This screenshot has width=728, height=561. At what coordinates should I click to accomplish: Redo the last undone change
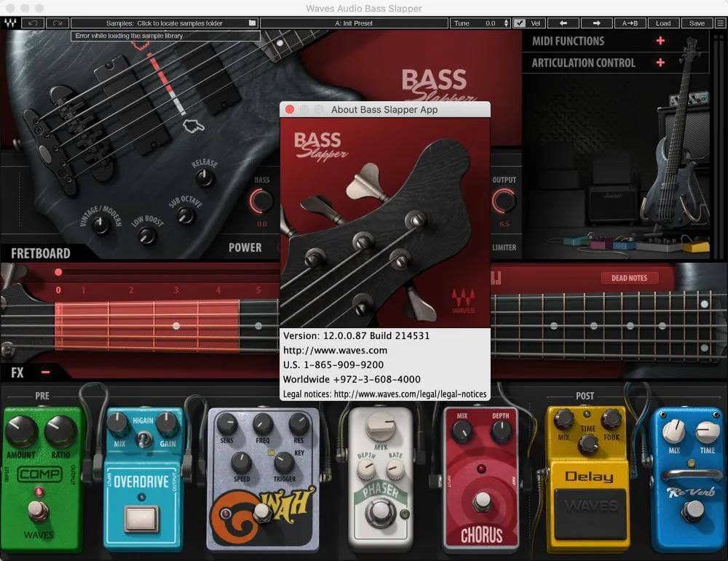coord(58,23)
